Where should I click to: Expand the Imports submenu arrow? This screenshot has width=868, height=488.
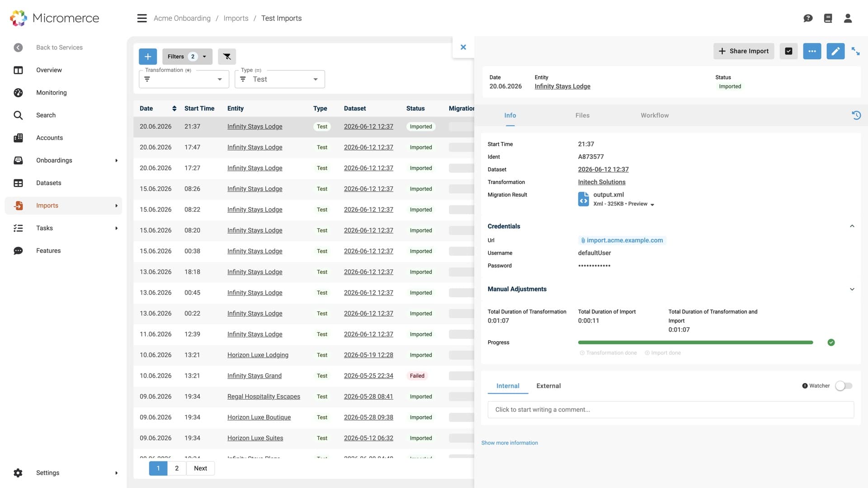[116, 206]
